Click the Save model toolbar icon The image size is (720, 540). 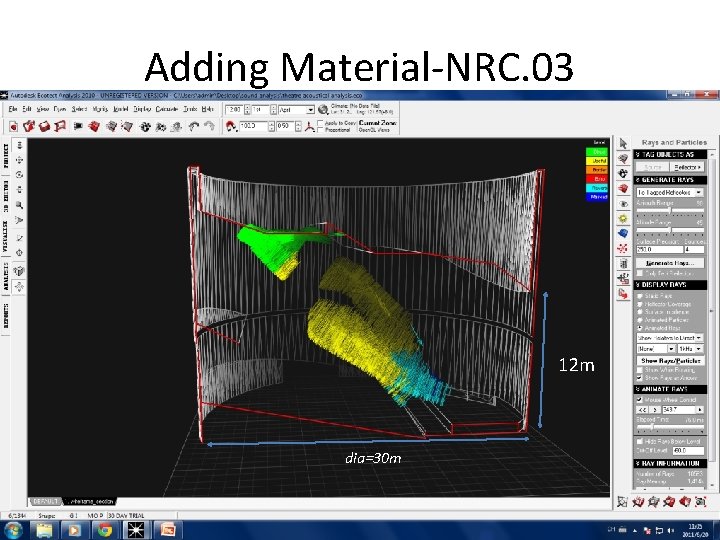45,126
